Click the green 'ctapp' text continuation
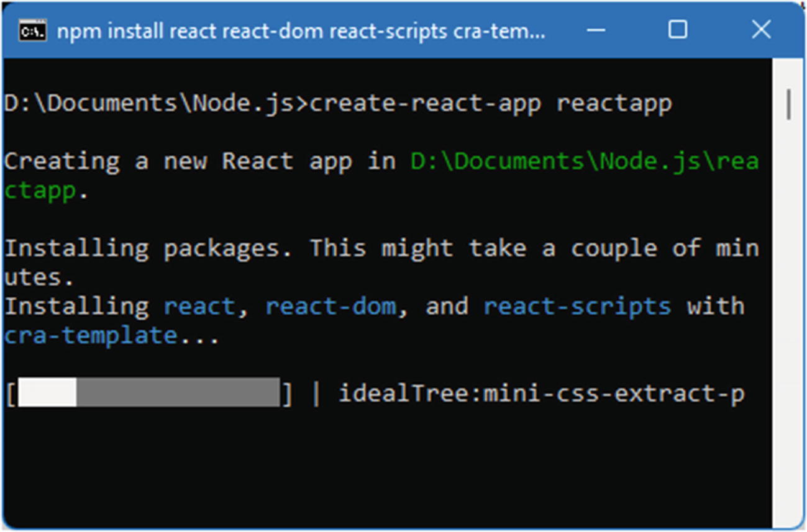This screenshot has height=532, width=807. [x=41, y=191]
